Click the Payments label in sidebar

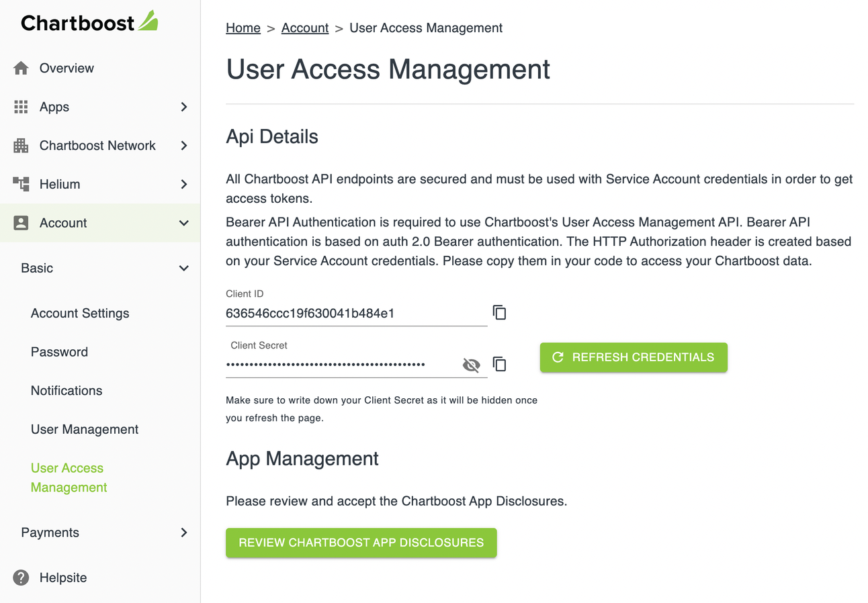click(50, 532)
